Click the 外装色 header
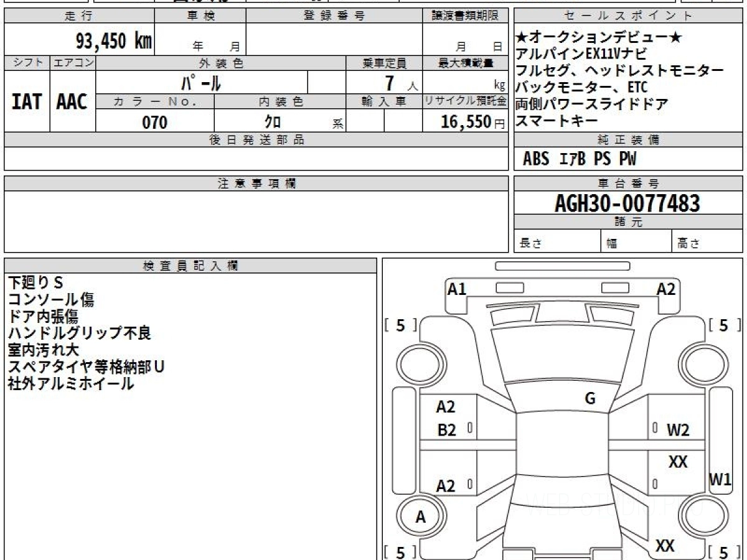Image resolution: width=747 pixels, height=560 pixels. click(x=221, y=63)
